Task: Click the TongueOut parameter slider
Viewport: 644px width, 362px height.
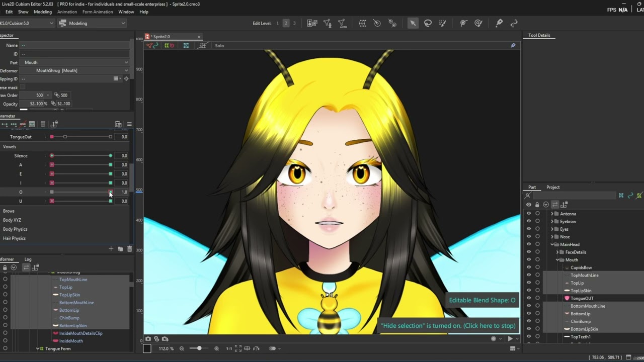Action: click(x=81, y=137)
